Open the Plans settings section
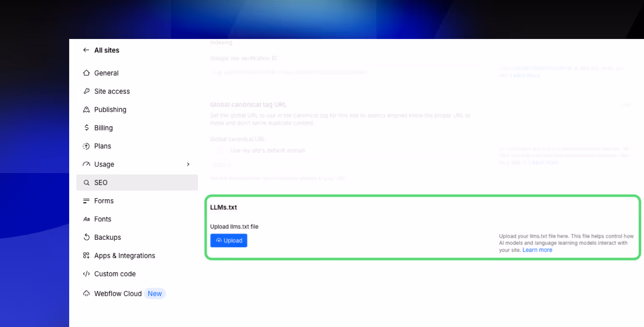The image size is (644, 327). click(103, 146)
